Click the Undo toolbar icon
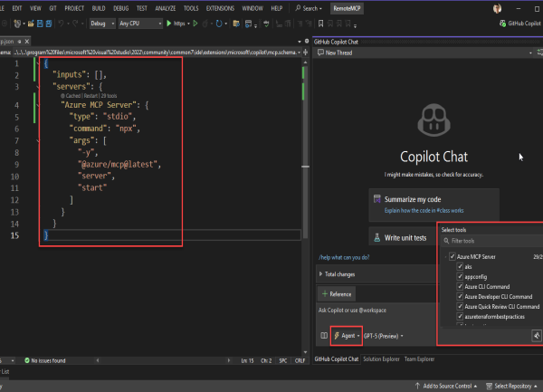The image size is (543, 392). pyautogui.click(x=61, y=24)
